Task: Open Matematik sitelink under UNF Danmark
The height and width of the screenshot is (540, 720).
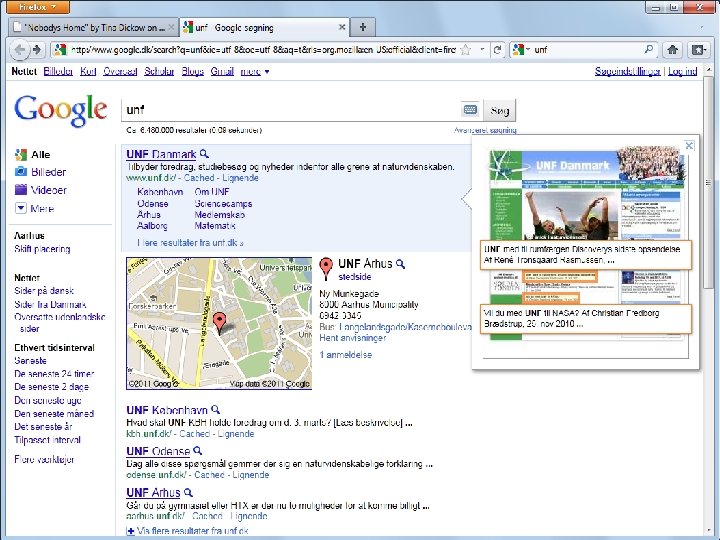Action: [215, 226]
